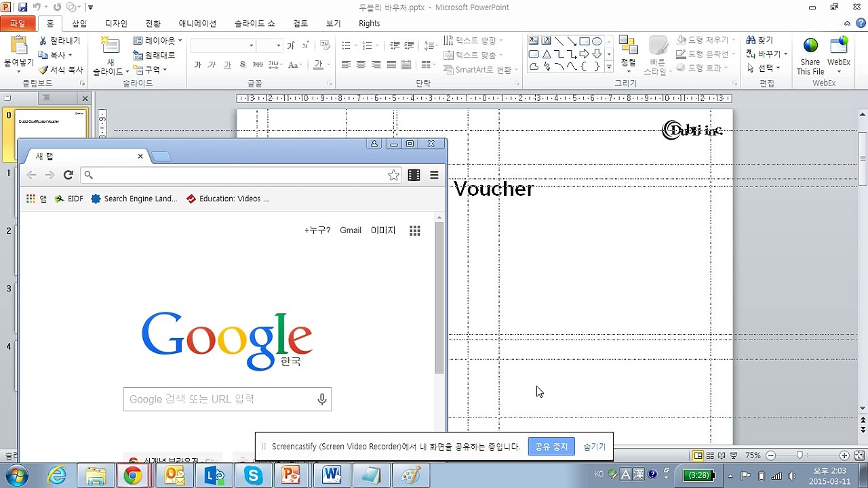Toggle strikethrough text formatting
The width and height of the screenshot is (868, 488).
coord(258,65)
